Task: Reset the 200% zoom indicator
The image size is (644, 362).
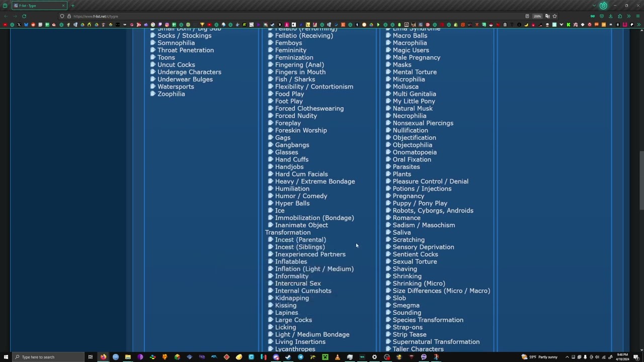Action: [x=537, y=16]
